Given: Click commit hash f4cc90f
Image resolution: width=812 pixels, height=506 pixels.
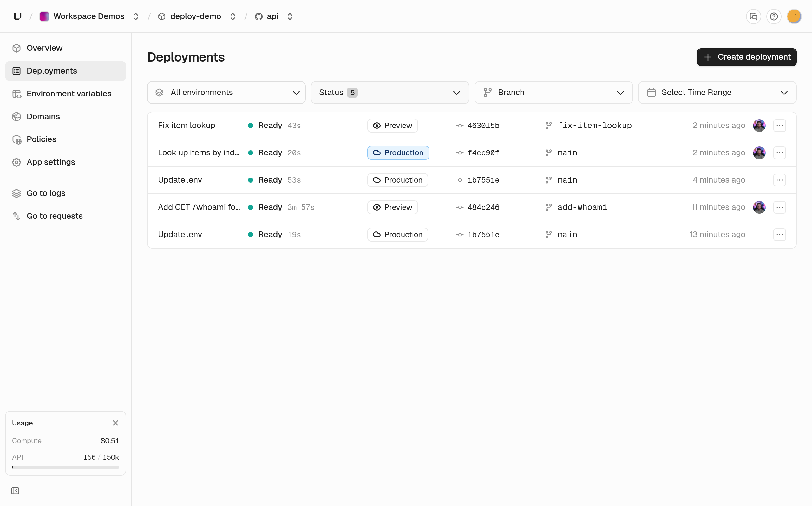Looking at the screenshot, I should coord(483,152).
